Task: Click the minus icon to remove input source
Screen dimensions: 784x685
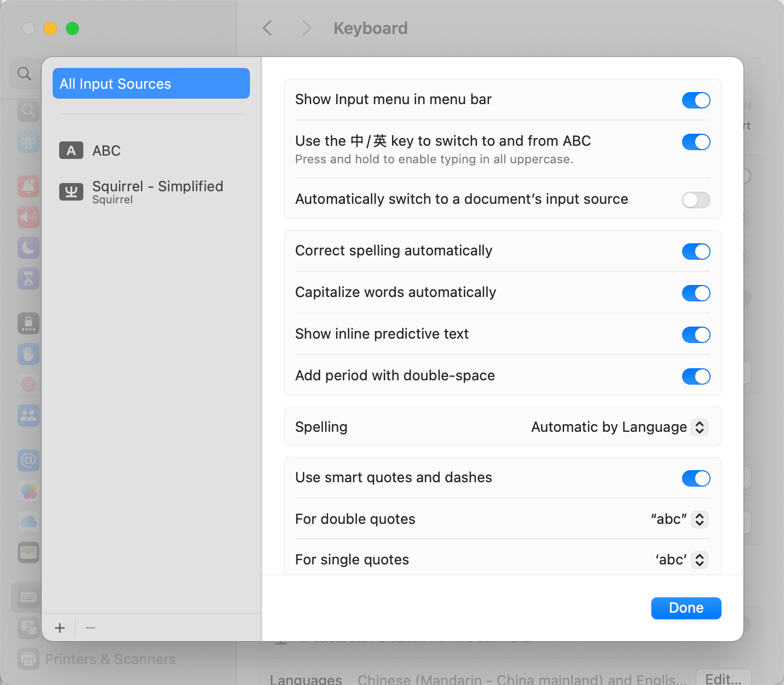Action: [x=91, y=627]
